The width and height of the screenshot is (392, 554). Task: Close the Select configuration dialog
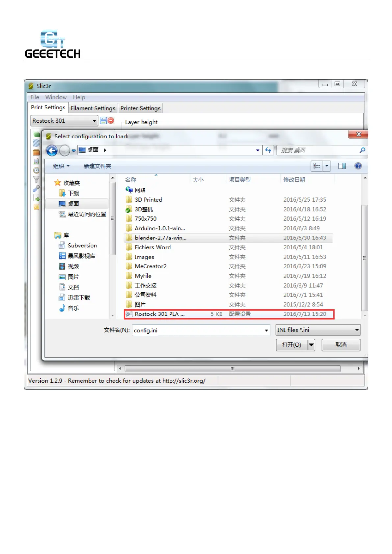358,134
